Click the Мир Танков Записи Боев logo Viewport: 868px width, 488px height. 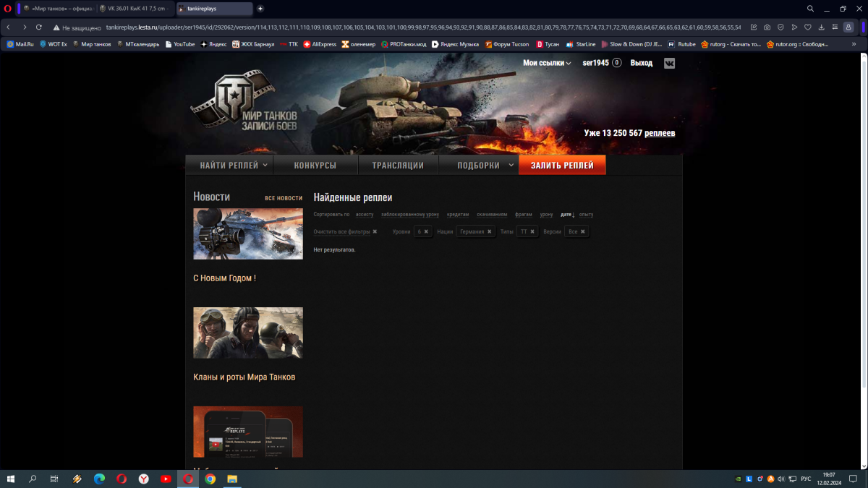[x=244, y=101]
